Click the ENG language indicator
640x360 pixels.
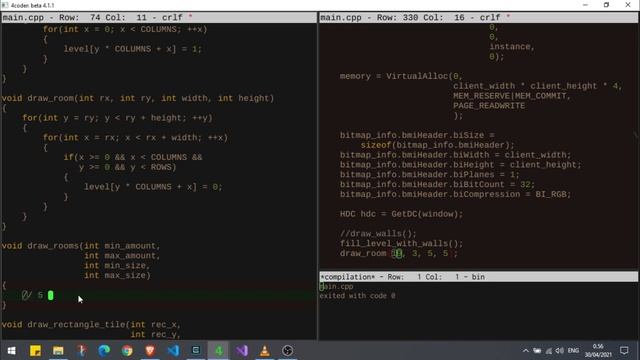coord(573,351)
